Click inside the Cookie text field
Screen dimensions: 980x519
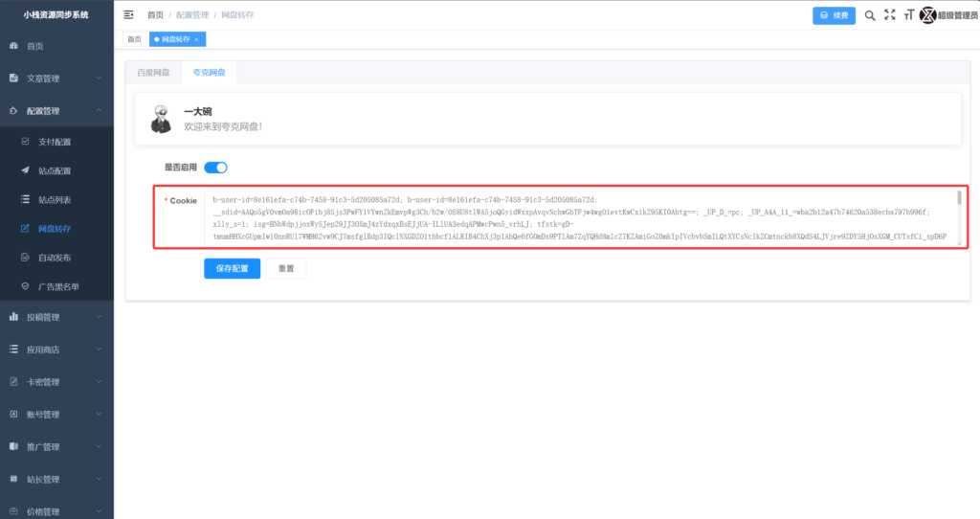574,217
